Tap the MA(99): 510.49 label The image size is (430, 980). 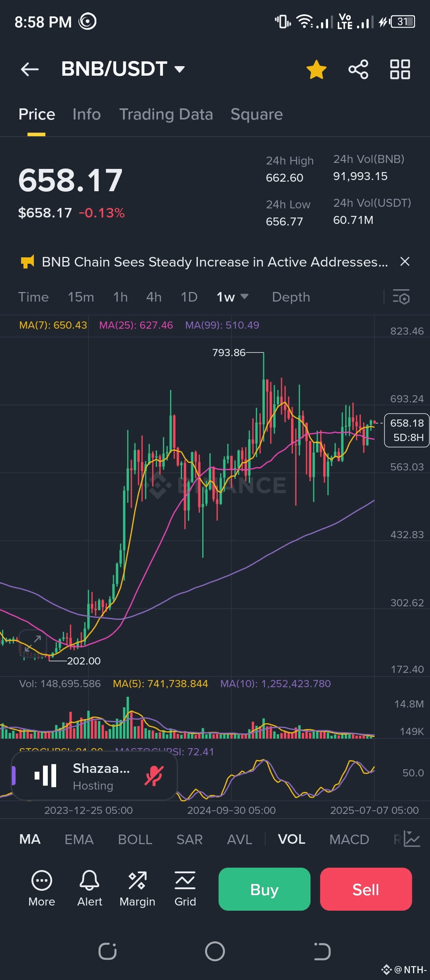tap(222, 325)
